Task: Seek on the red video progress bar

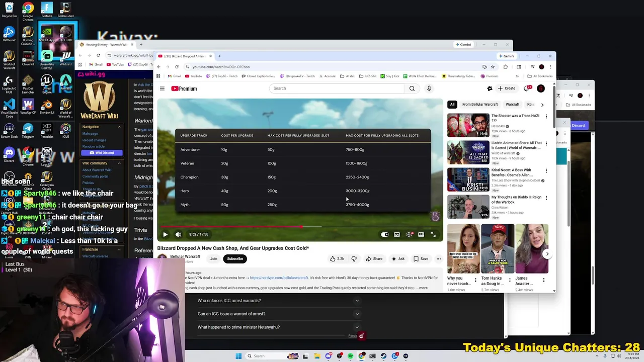Action: pyautogui.click(x=300, y=227)
